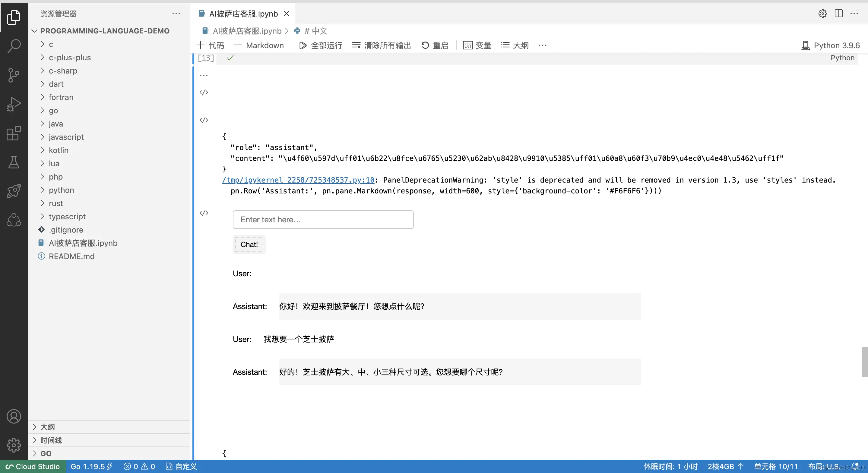
Task: Toggle the 大纲 outline view in toolbar
Action: (515, 45)
